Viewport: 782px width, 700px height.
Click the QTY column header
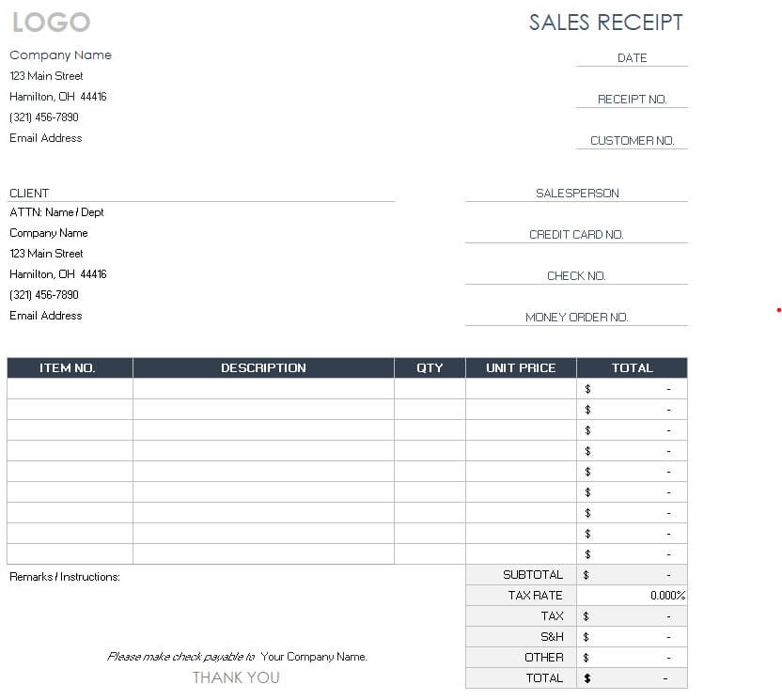pyautogui.click(x=430, y=368)
